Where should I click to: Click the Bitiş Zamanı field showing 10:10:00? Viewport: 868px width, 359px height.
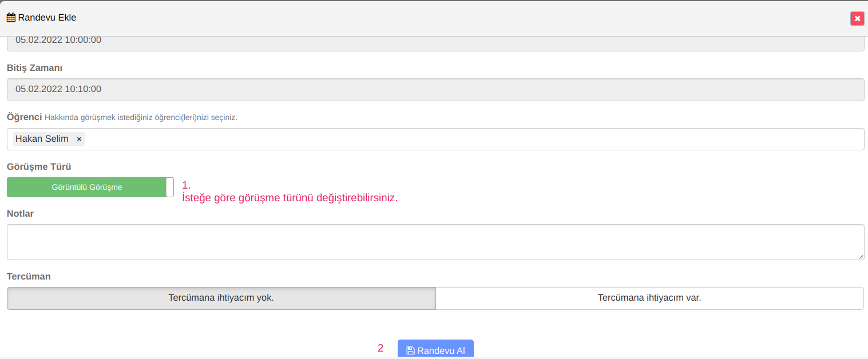pyautogui.click(x=435, y=89)
